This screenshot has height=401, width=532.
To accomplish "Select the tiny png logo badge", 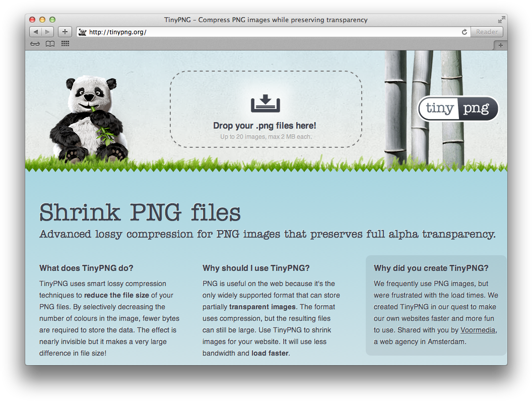I will pyautogui.click(x=457, y=108).
